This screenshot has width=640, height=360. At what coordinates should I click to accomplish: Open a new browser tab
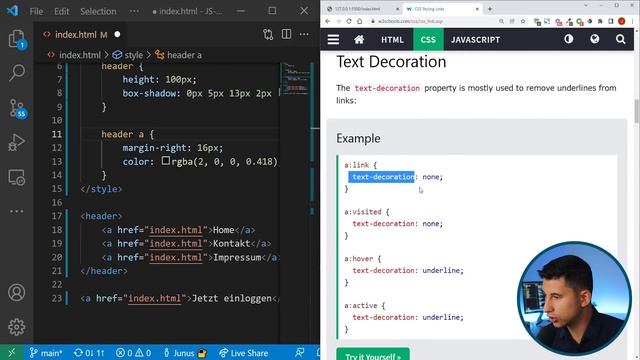(490, 9)
